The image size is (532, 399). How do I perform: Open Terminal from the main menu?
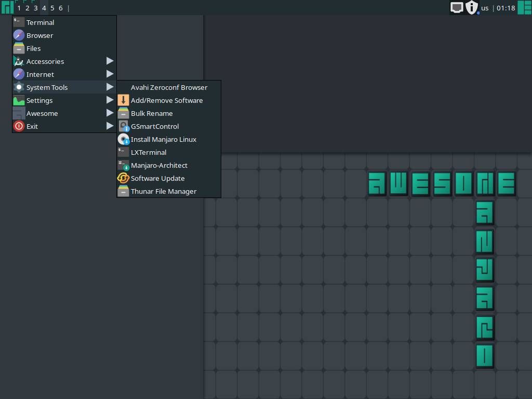[x=40, y=22]
